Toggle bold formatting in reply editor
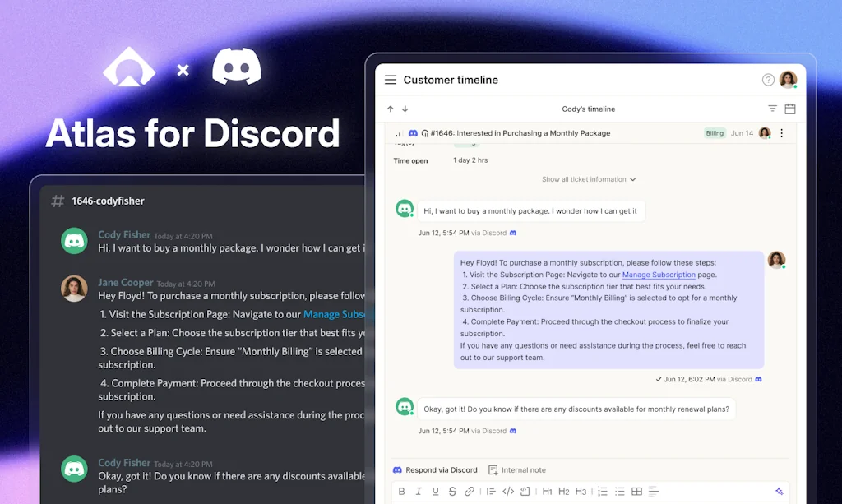 tap(402, 492)
